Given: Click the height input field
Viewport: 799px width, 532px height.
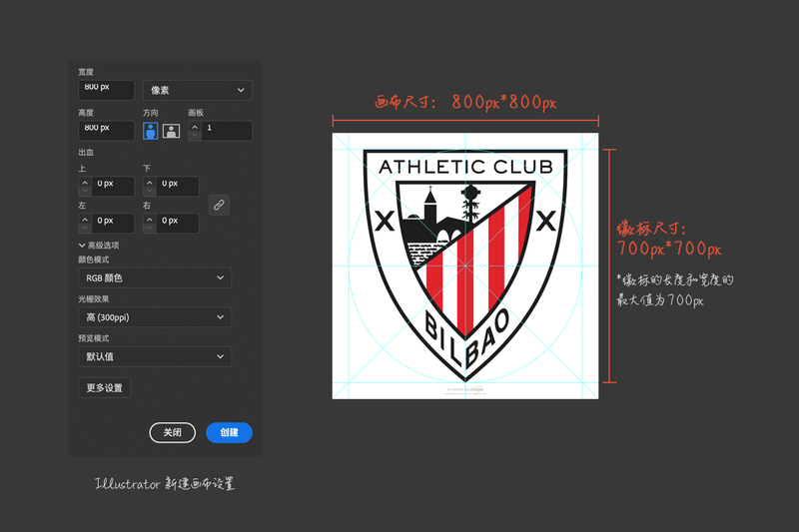Looking at the screenshot, I should (106, 130).
